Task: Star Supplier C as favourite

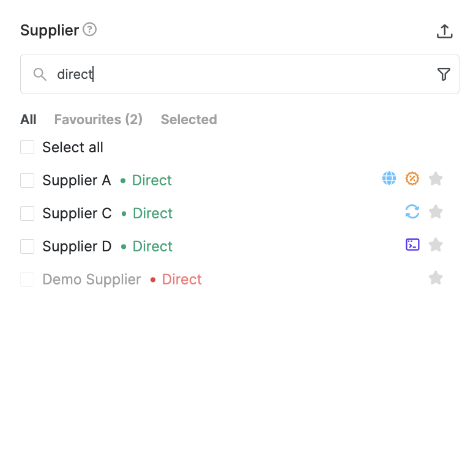Action: pyautogui.click(x=436, y=212)
